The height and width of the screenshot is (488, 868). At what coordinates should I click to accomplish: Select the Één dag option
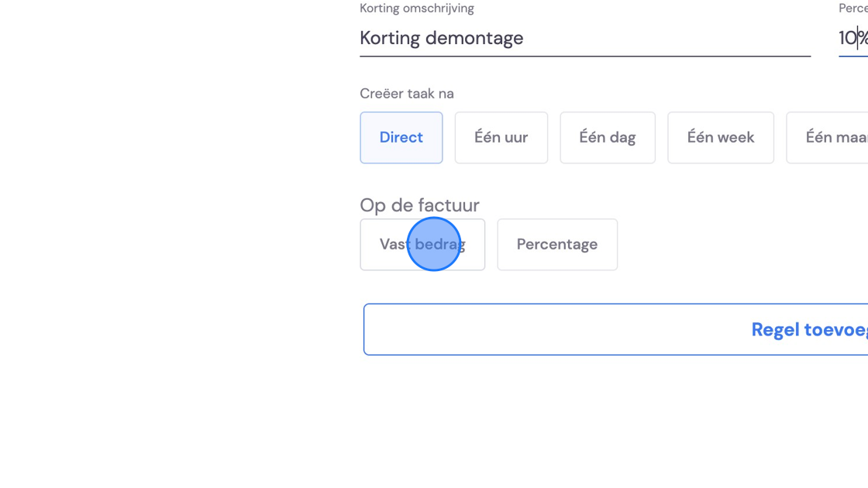click(x=608, y=137)
